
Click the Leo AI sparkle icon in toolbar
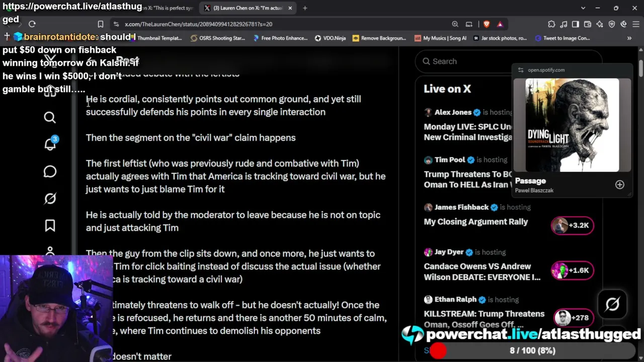[x=600, y=24]
